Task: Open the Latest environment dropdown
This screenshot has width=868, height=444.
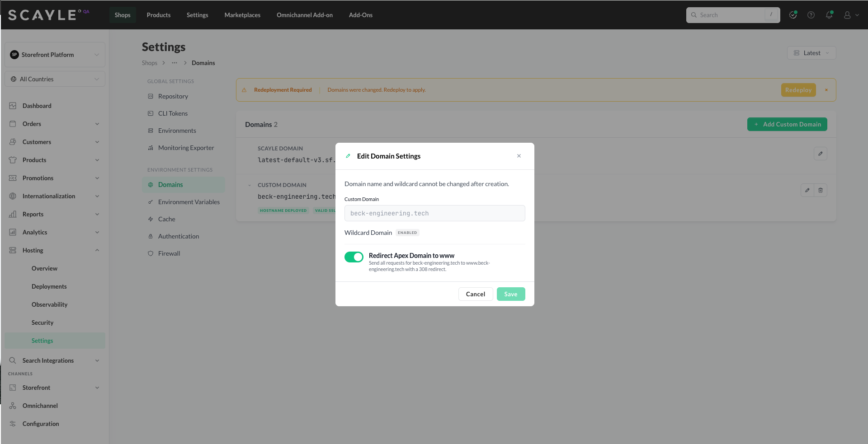Action: (x=811, y=53)
